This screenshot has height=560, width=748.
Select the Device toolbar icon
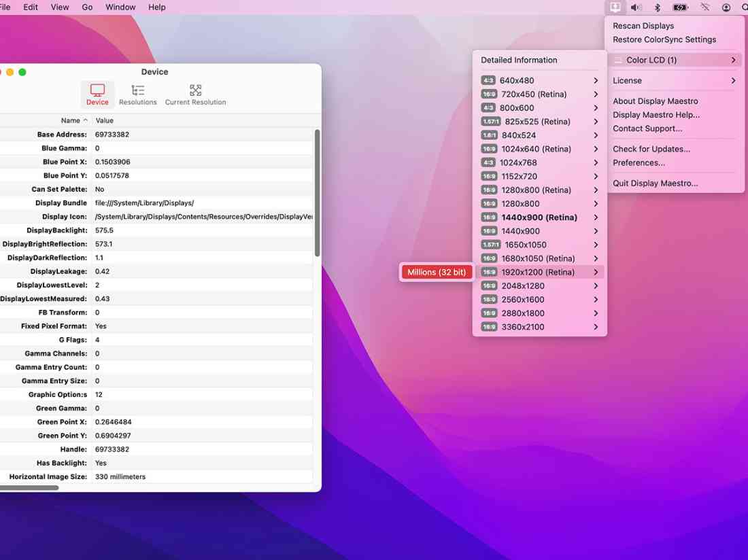point(97,94)
